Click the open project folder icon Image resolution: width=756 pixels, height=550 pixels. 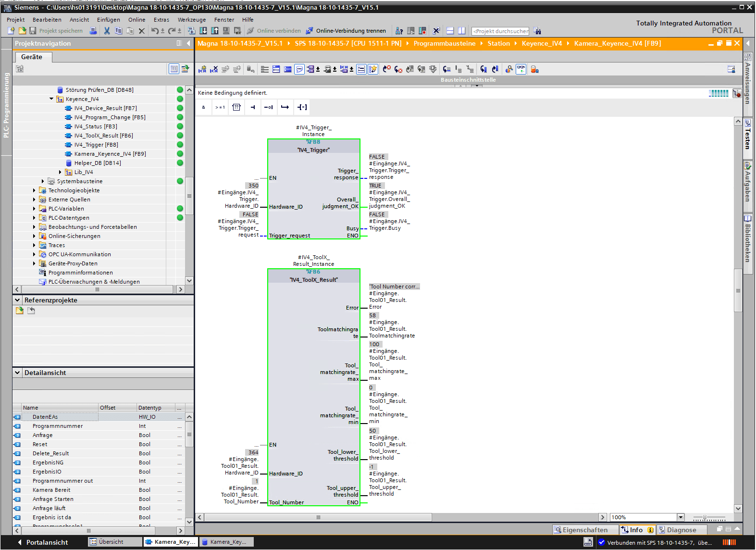tap(22, 31)
